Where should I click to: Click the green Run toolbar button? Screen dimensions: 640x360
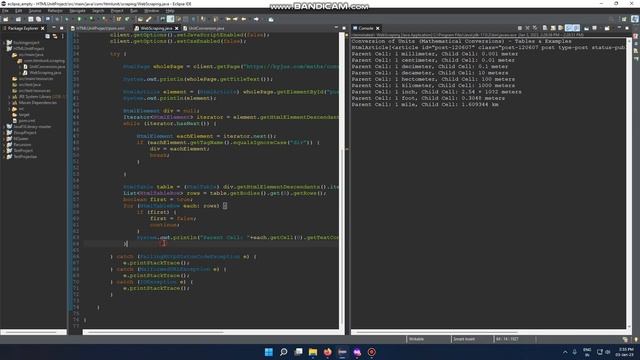[x=79, y=19]
